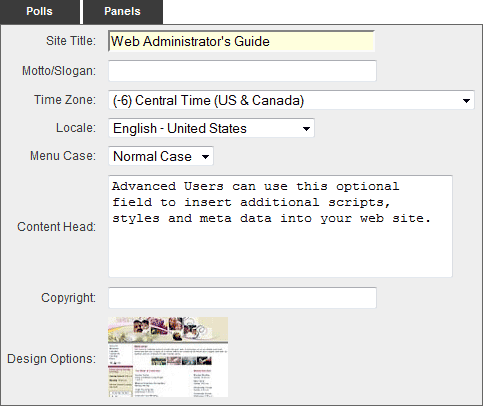Click the Site Title input field
Viewport: 483px width, 406px height.
coord(242,41)
